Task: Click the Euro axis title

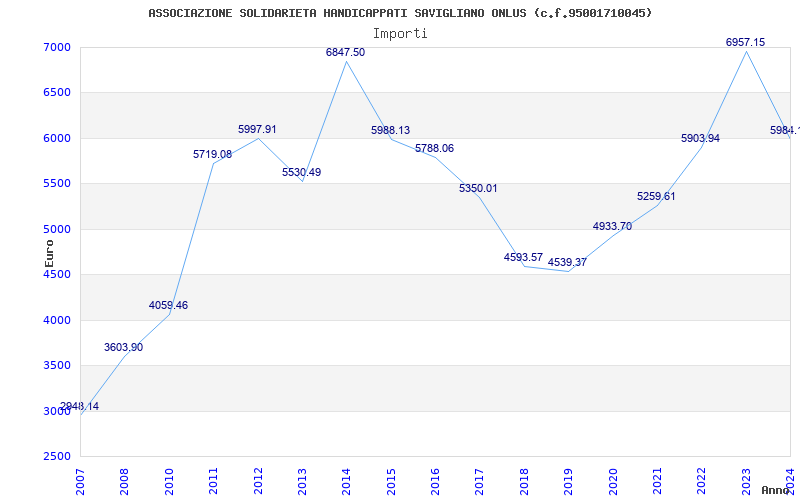Action: [49, 254]
